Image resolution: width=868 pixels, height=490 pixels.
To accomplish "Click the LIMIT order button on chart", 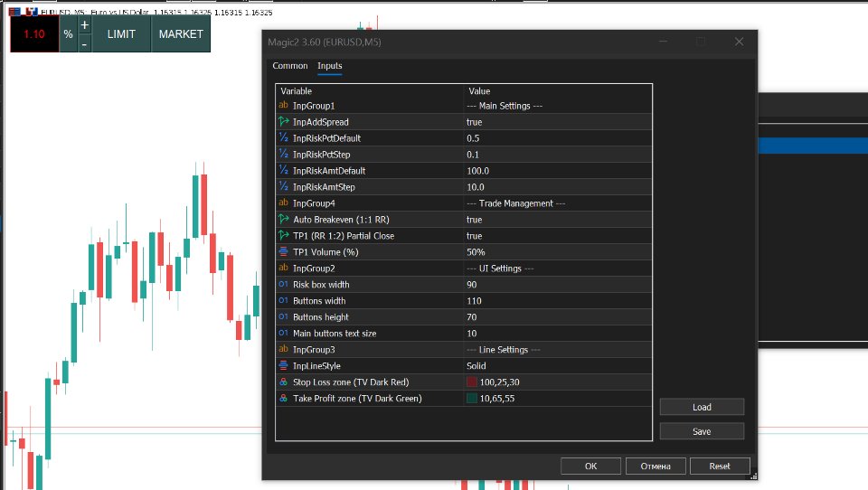I will pos(121,33).
